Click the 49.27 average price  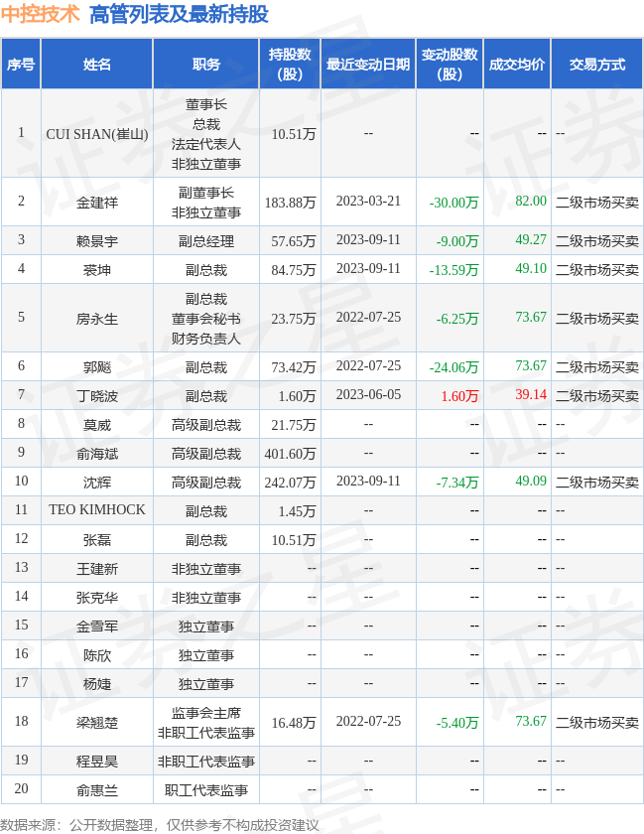[x=531, y=240]
